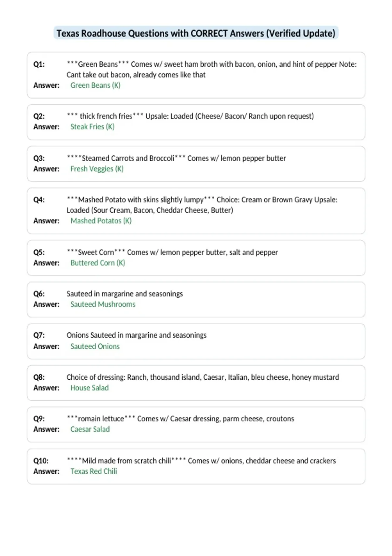Select the Fresh Veggies (K) answer
The height and width of the screenshot is (556, 392).
pyautogui.click(x=97, y=169)
